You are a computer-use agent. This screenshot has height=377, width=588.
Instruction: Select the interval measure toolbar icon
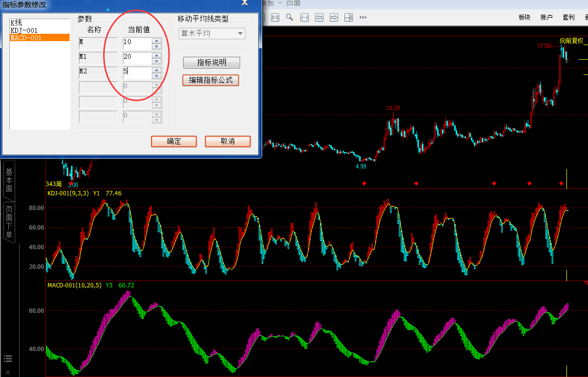click(x=304, y=17)
